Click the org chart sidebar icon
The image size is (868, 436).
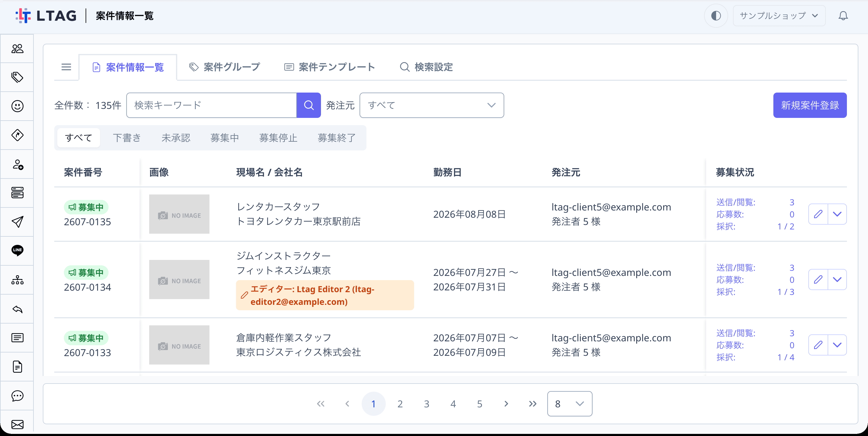pos(17,280)
